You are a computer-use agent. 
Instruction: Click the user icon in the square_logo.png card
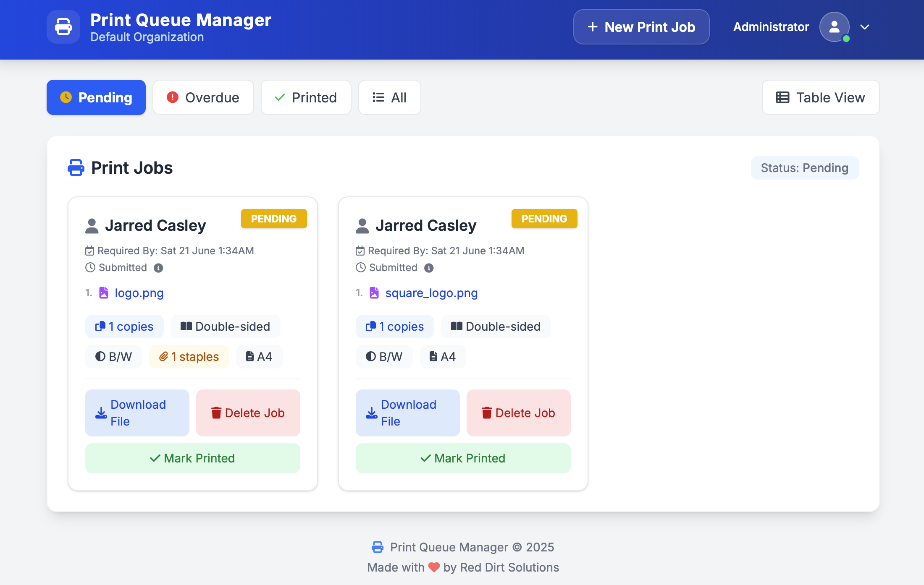[362, 226]
